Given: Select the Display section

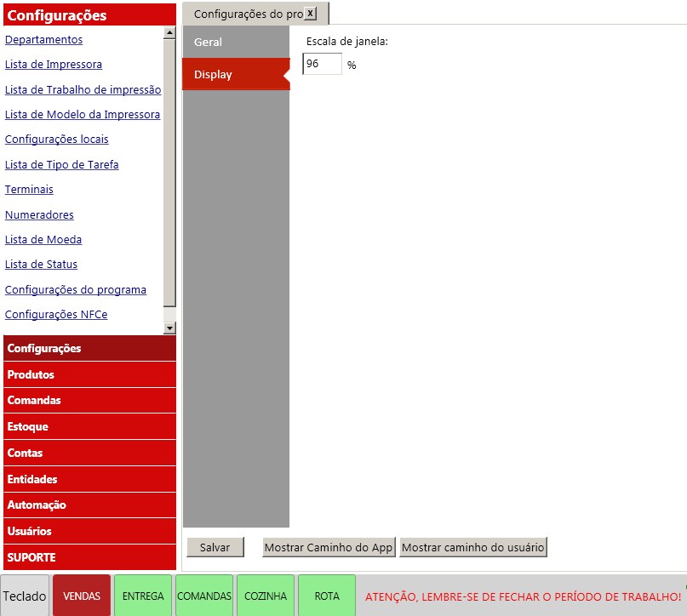Looking at the screenshot, I should coord(236,74).
